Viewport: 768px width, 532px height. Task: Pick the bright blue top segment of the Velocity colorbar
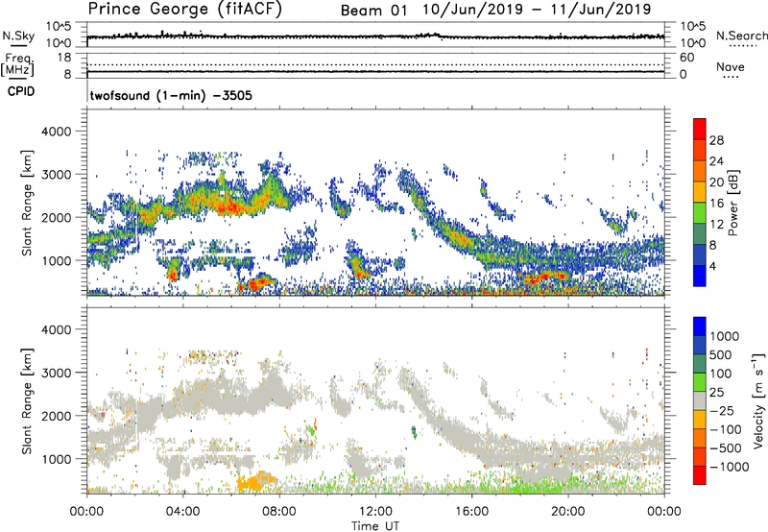(700, 326)
